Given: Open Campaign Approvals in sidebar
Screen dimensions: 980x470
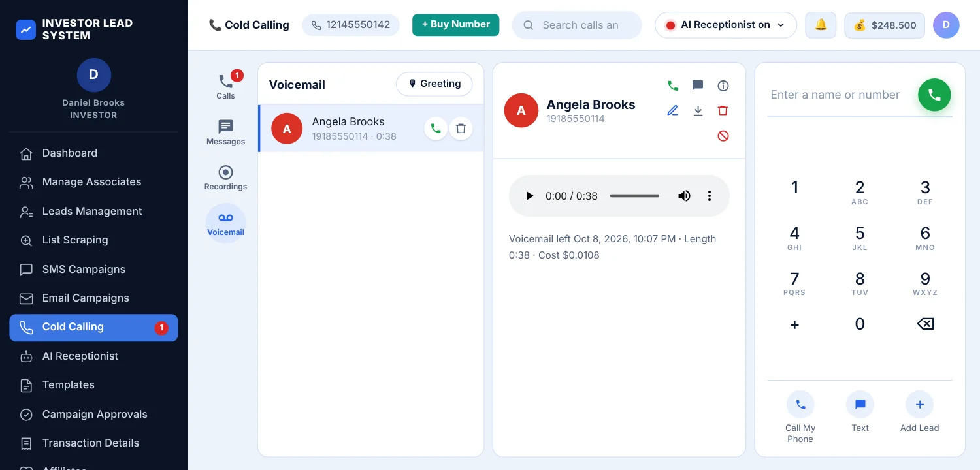Looking at the screenshot, I should tap(93, 415).
